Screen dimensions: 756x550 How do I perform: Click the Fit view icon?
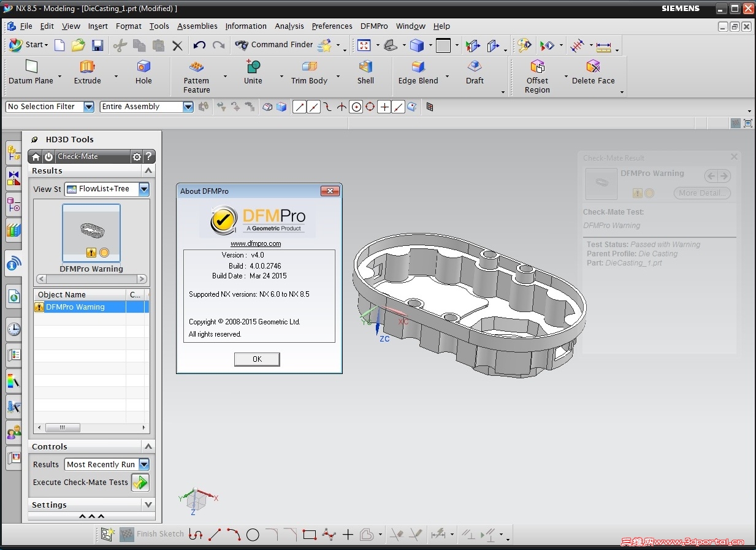pos(364,45)
